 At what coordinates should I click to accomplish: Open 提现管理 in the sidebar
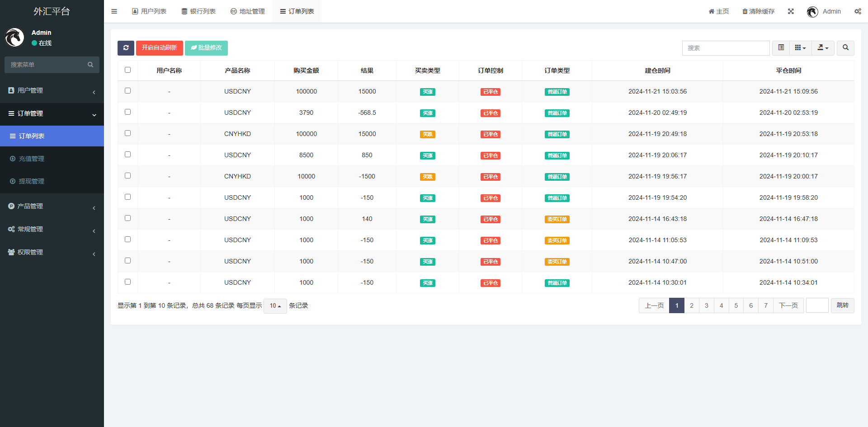[52, 181]
